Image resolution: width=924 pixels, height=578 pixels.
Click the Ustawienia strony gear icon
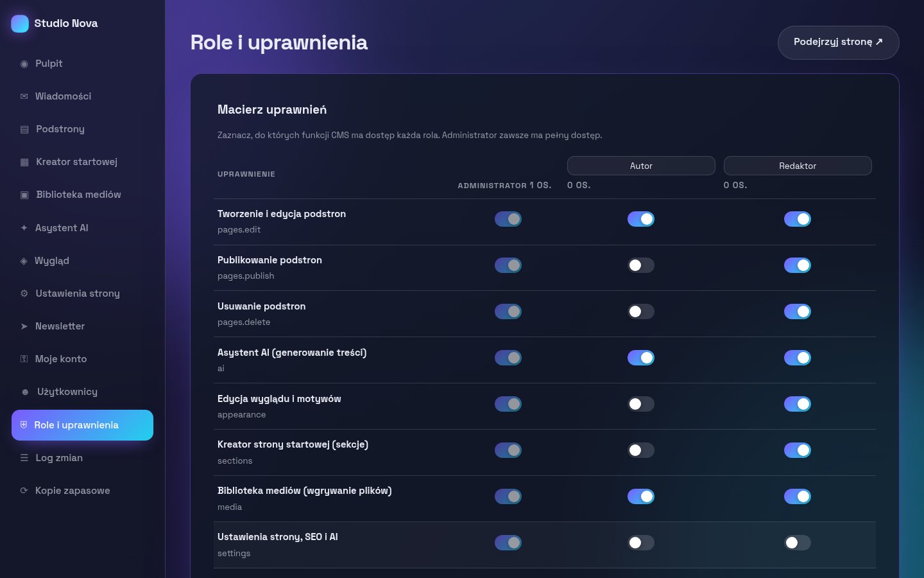(24, 293)
